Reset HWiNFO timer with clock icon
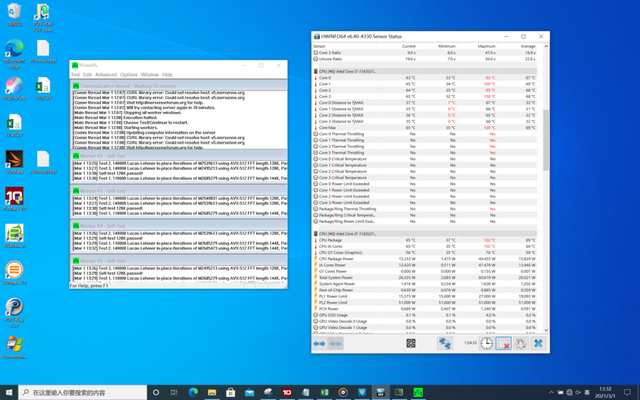 click(486, 343)
